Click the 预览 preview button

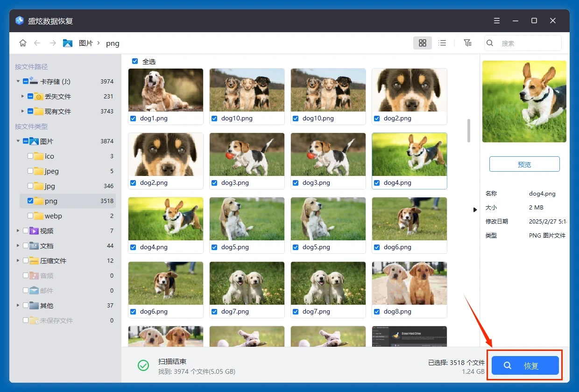524,164
